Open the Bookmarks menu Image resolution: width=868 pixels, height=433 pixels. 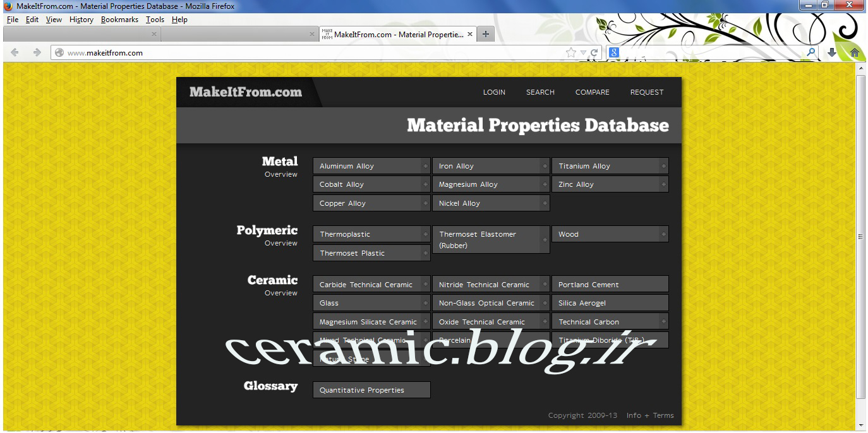click(x=119, y=20)
